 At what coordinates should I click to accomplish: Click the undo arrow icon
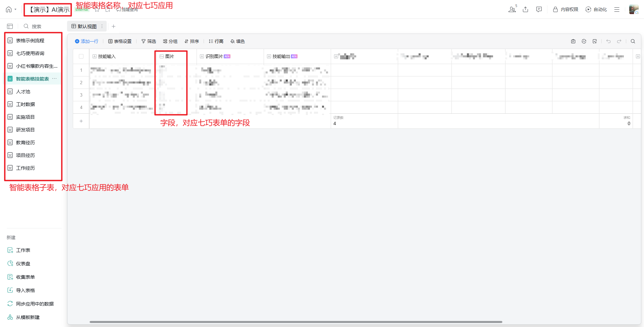[608, 41]
